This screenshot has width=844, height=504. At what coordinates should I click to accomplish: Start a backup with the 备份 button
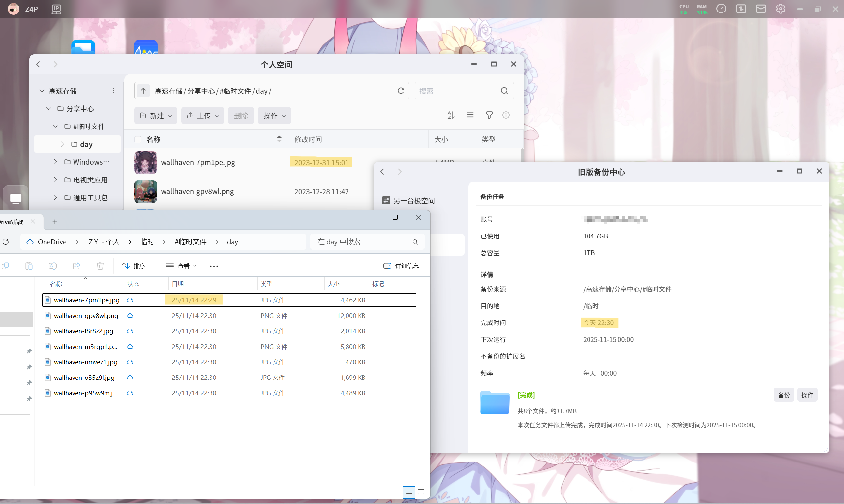point(784,395)
